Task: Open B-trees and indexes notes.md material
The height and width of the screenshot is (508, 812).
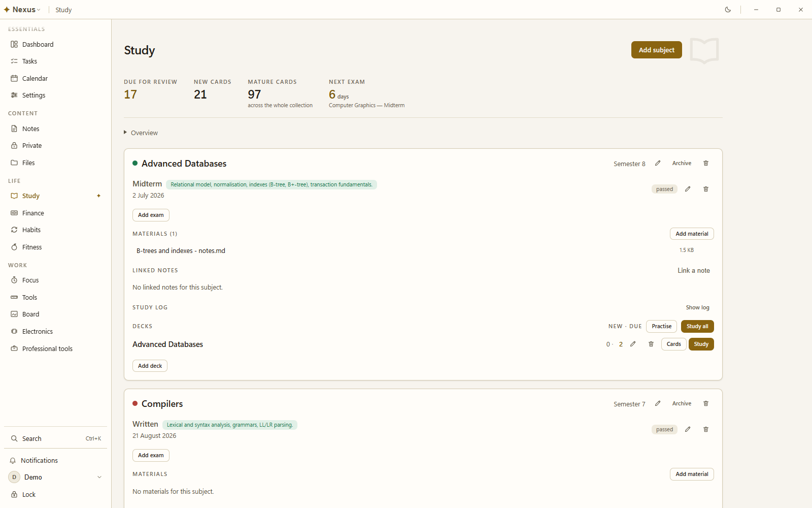Action: point(181,250)
